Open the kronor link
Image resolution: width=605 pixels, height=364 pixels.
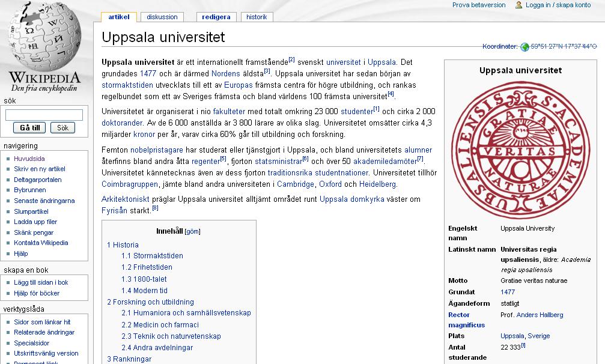point(144,135)
